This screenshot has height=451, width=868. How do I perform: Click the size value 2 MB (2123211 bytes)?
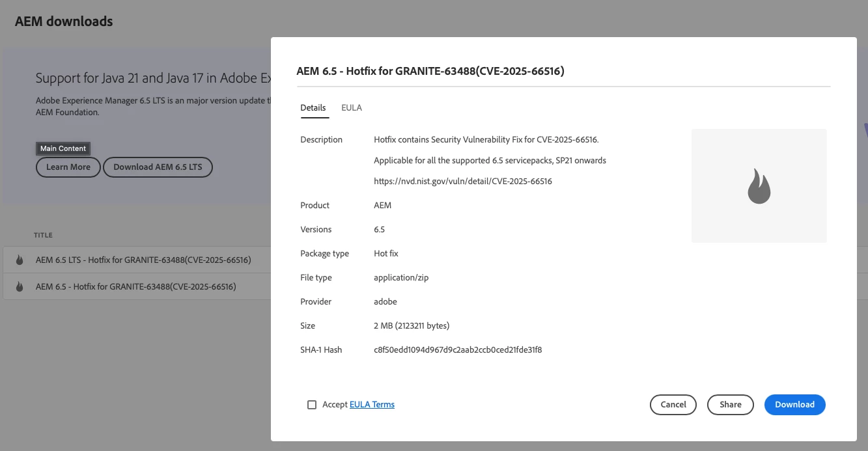(x=412, y=326)
